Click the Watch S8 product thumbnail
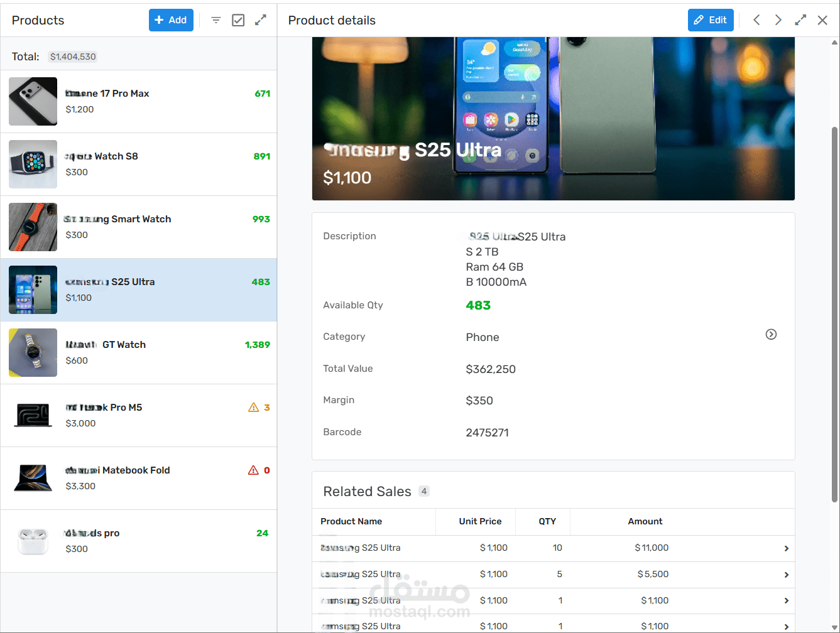The width and height of the screenshot is (840, 633). [x=33, y=164]
